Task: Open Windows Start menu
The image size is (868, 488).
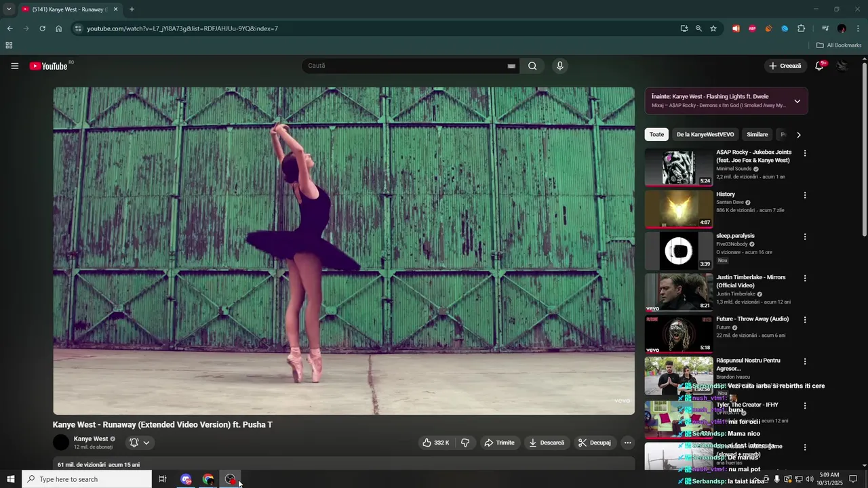Action: (x=11, y=479)
